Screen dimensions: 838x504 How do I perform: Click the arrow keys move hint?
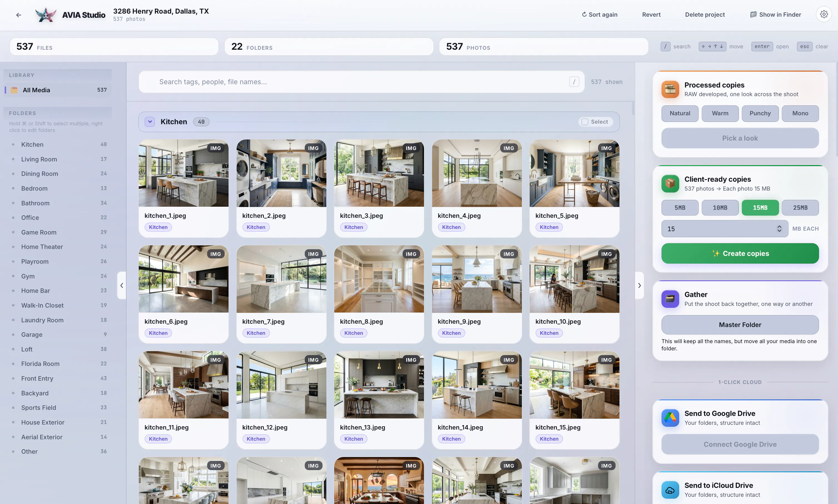coord(712,46)
